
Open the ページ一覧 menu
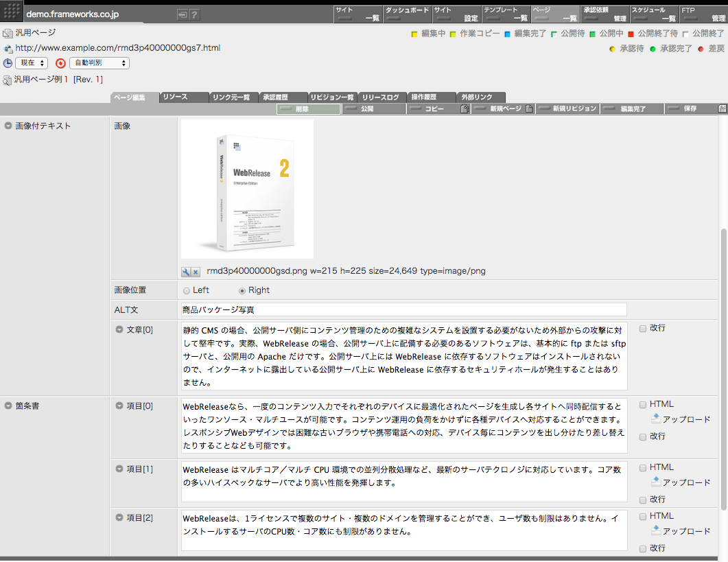(556, 14)
